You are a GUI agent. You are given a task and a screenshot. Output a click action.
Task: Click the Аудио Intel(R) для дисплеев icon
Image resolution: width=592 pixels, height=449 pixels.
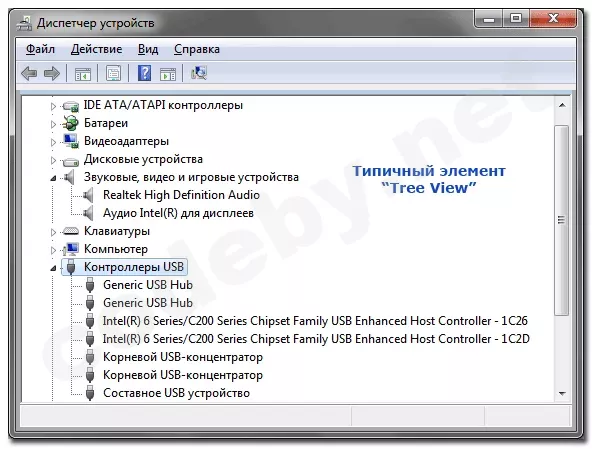[88, 213]
